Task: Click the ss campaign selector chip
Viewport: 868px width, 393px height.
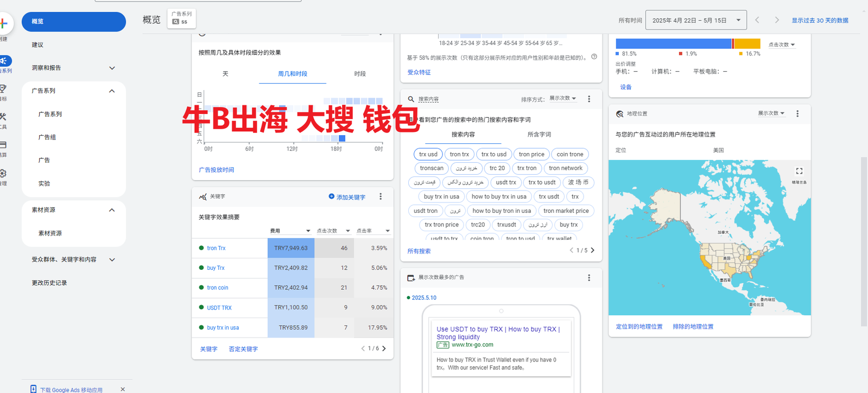Action: [x=182, y=18]
